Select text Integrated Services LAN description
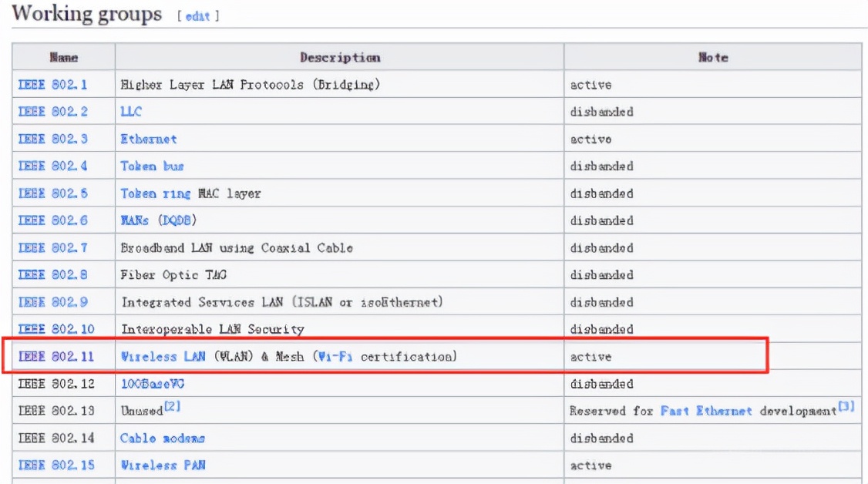The height and width of the screenshot is (484, 868). click(x=282, y=303)
